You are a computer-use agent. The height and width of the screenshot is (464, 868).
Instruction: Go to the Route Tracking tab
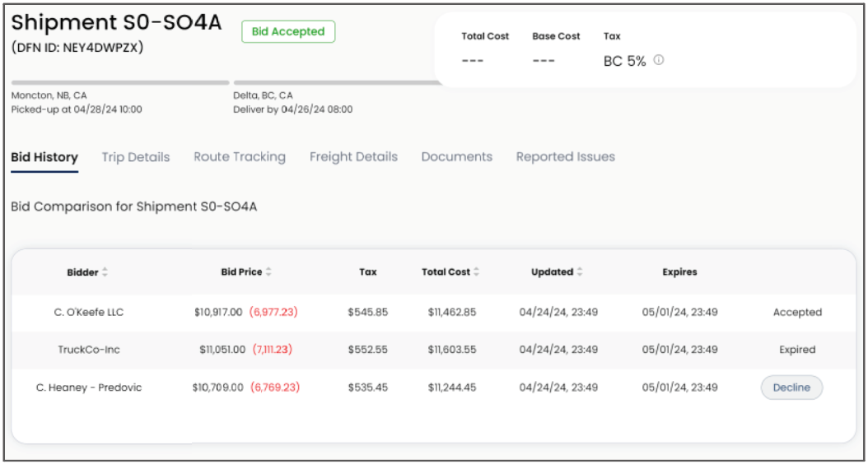240,157
